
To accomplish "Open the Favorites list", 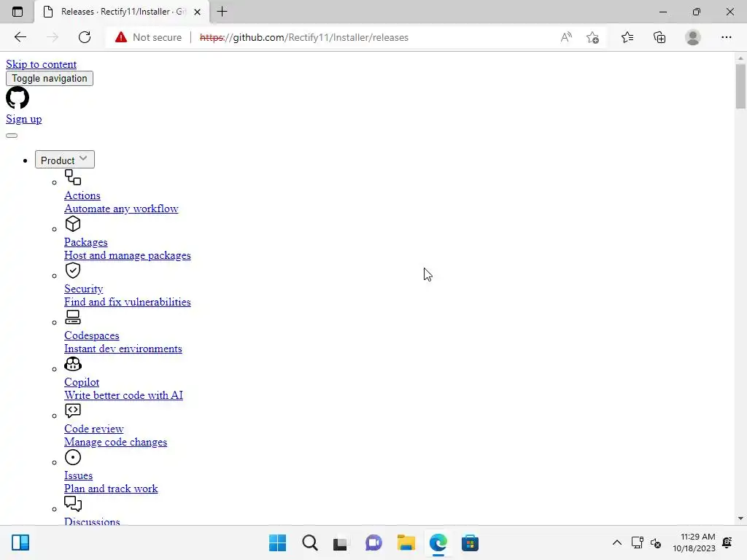I will pyautogui.click(x=627, y=37).
